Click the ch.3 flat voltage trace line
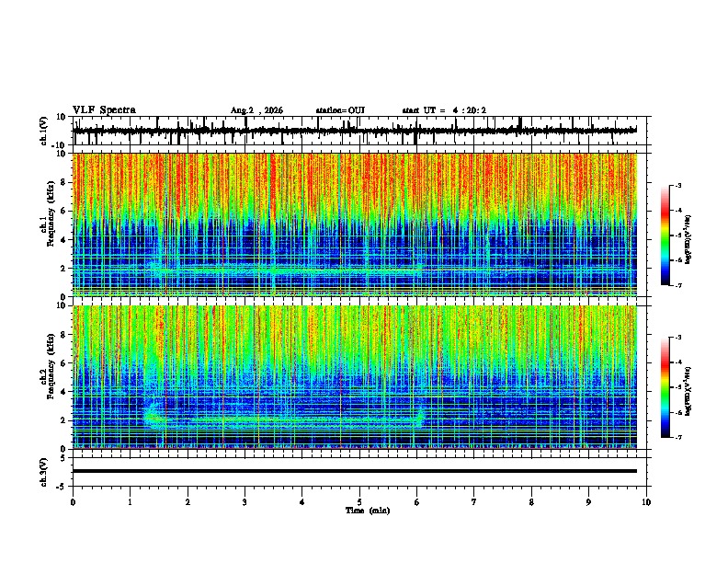The image size is (728, 563). click(354, 471)
